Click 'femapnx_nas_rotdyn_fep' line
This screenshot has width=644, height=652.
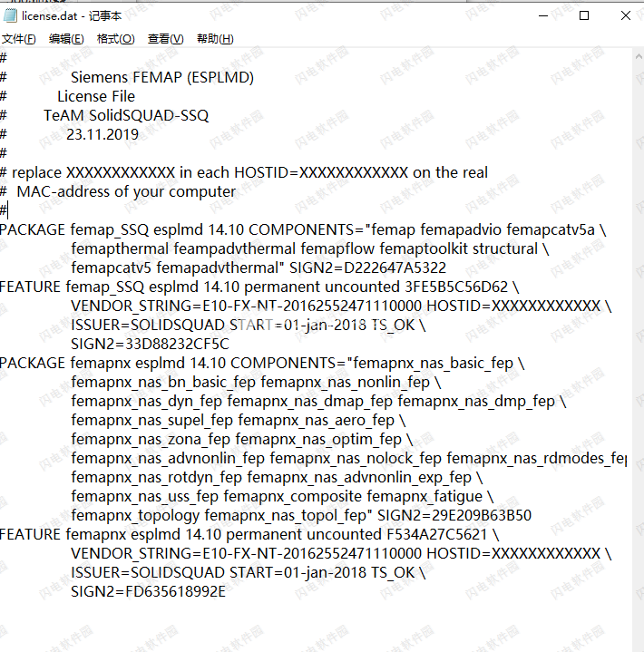click(277, 477)
